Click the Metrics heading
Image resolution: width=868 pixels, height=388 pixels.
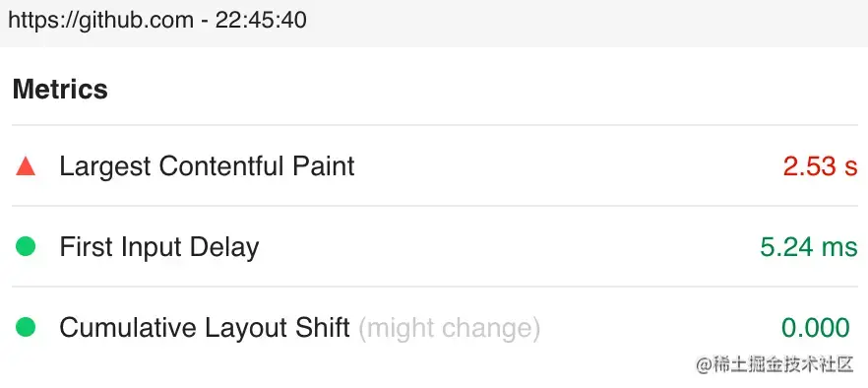point(60,90)
